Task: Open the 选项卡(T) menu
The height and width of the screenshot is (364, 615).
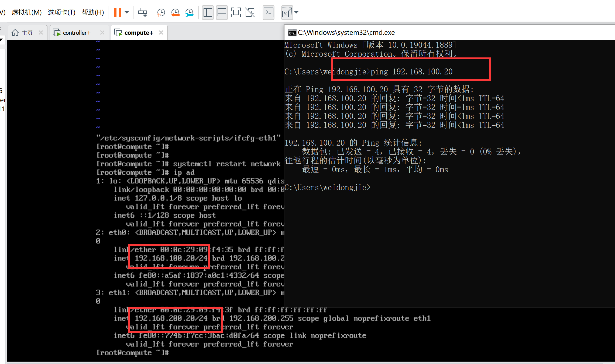Action: tap(61, 12)
